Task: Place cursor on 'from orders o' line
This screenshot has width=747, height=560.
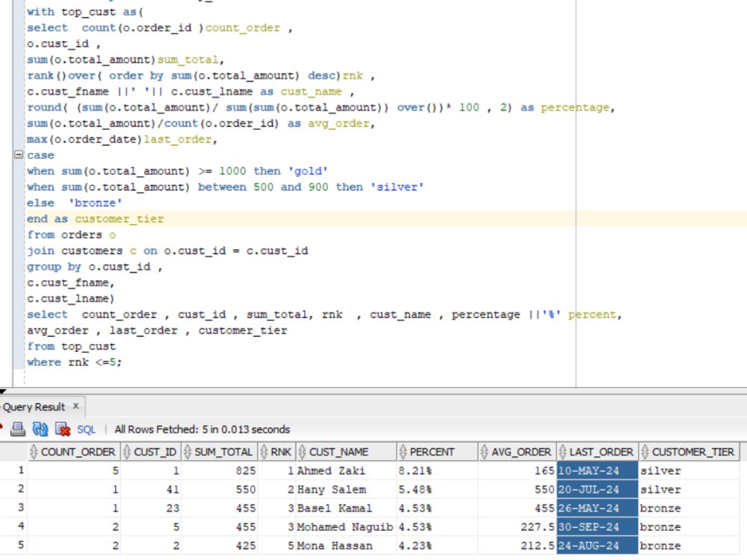Action: pyautogui.click(x=71, y=234)
